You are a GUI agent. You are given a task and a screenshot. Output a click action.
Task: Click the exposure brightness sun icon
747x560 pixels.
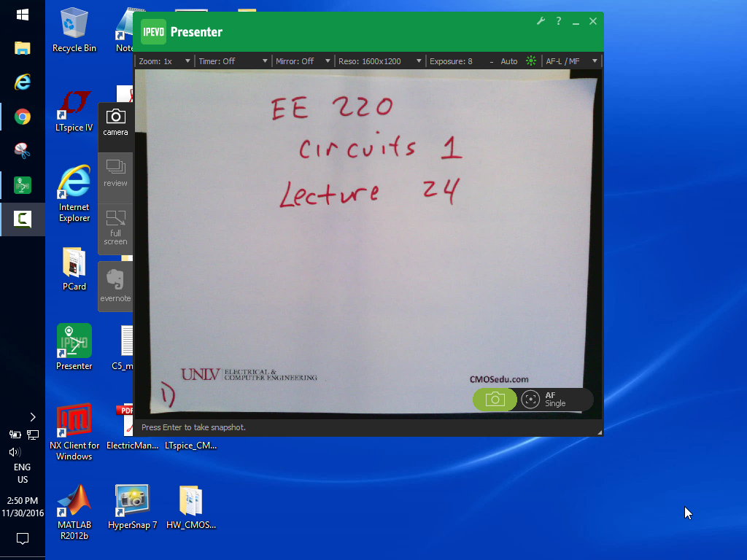pos(531,61)
